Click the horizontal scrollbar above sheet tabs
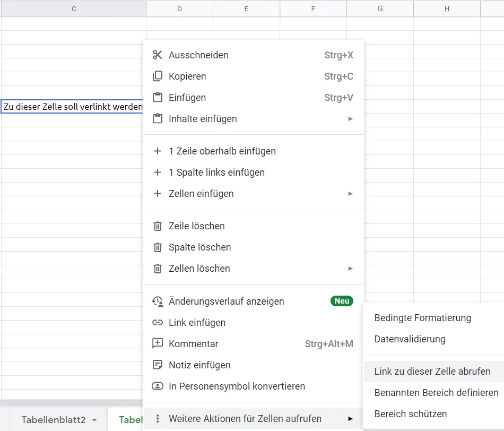This screenshot has height=431, width=504. pyautogui.click(x=72, y=403)
